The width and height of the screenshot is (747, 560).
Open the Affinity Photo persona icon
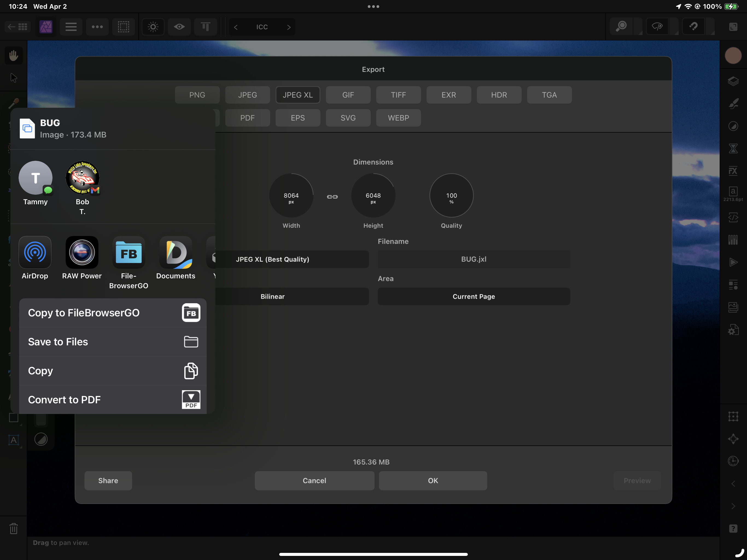tap(46, 27)
